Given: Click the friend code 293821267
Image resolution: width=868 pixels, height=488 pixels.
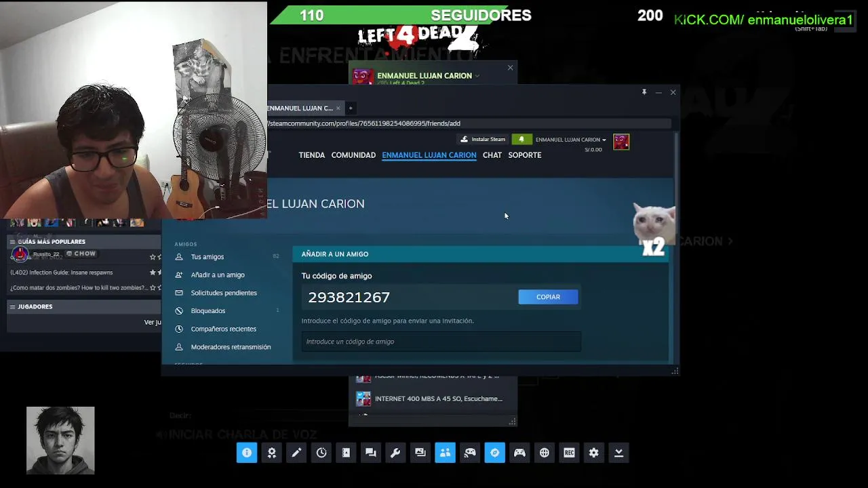Looking at the screenshot, I should [x=349, y=297].
